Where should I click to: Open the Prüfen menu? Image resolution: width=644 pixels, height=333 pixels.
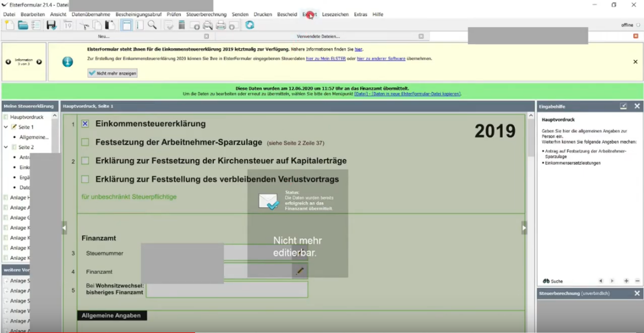(x=174, y=14)
